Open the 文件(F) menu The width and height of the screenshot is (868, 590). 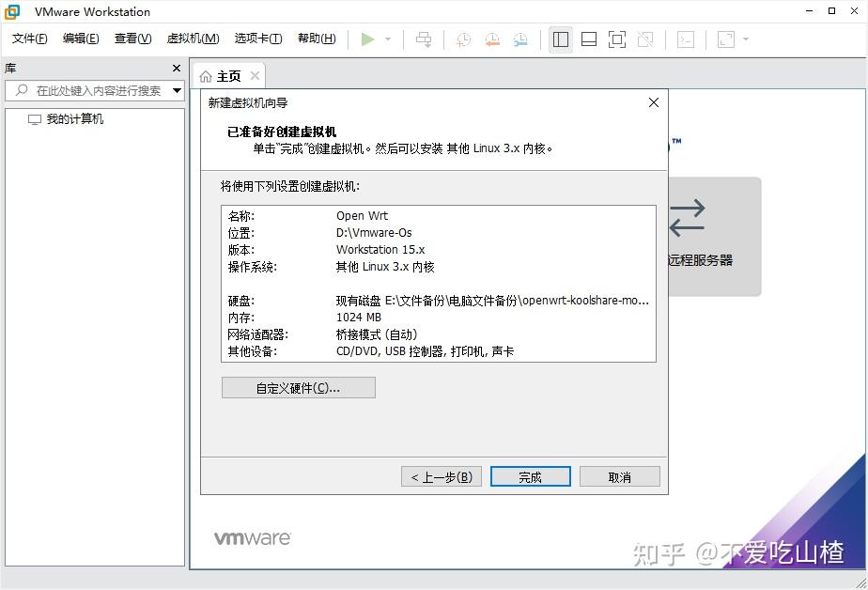point(30,39)
